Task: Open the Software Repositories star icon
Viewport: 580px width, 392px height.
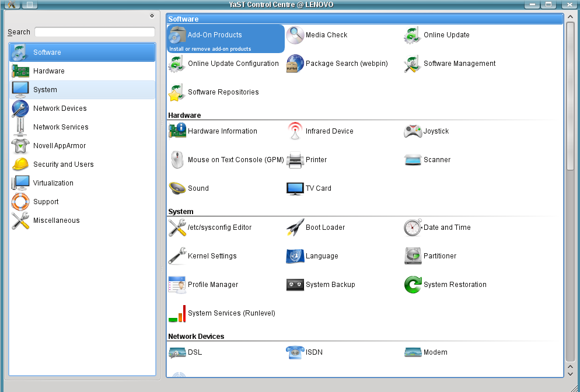Action: pyautogui.click(x=177, y=92)
